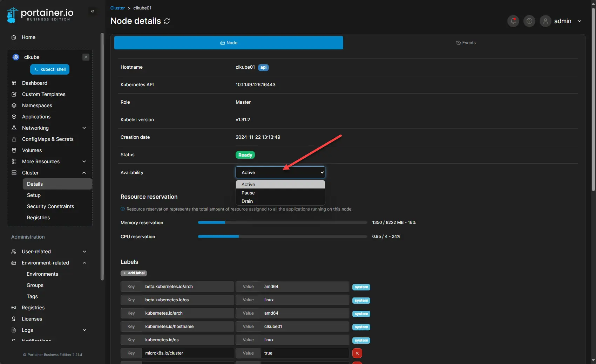Click the add label button
The image size is (596, 364).
click(x=134, y=273)
